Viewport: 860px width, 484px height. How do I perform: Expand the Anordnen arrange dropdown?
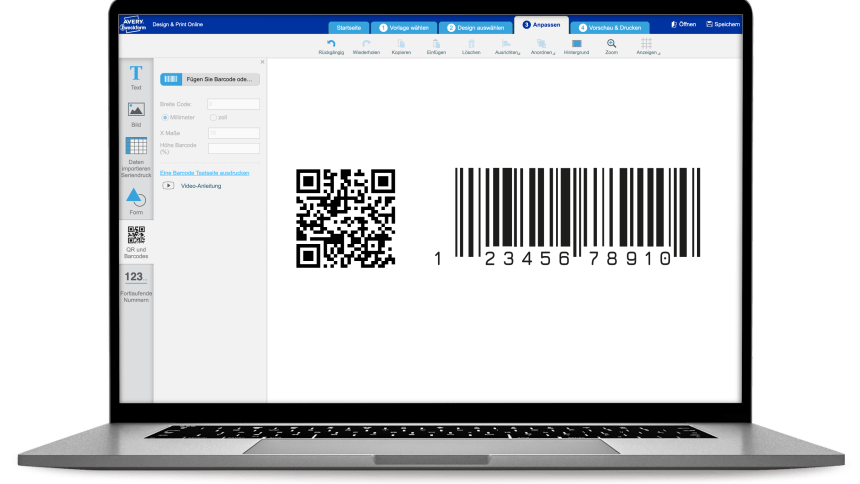(x=542, y=46)
